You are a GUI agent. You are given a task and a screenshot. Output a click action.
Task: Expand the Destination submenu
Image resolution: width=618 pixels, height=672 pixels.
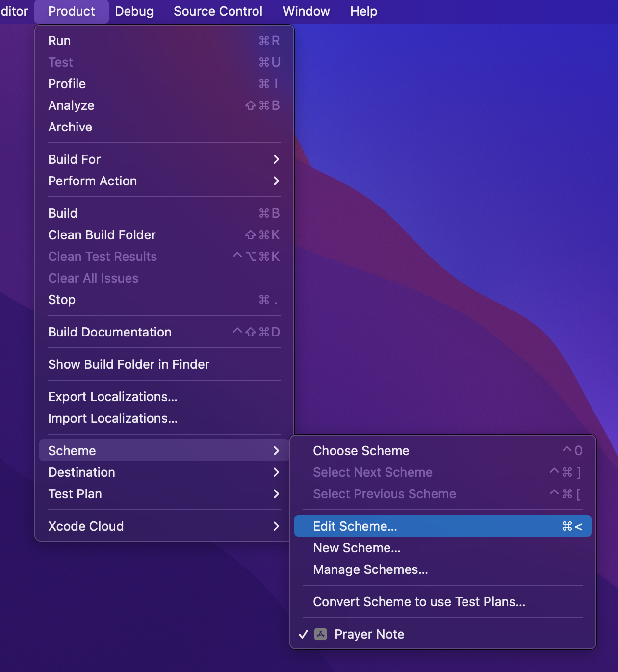(x=164, y=472)
